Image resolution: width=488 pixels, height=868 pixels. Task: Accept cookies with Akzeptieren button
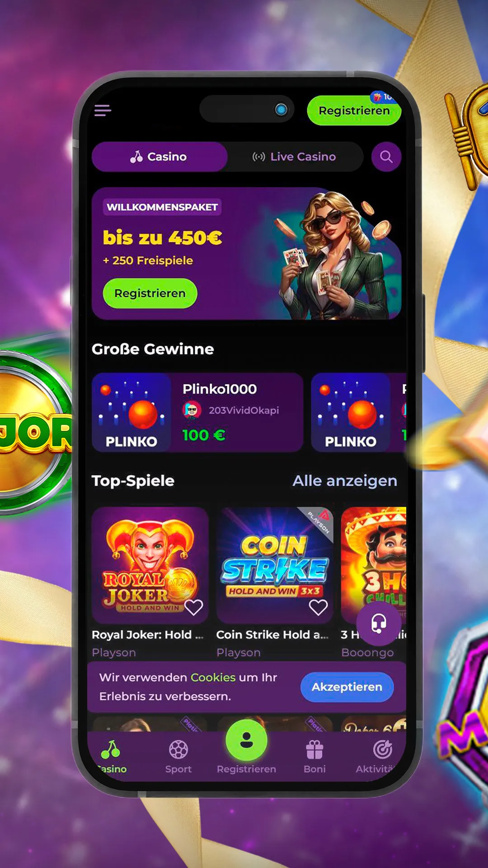pyautogui.click(x=347, y=687)
